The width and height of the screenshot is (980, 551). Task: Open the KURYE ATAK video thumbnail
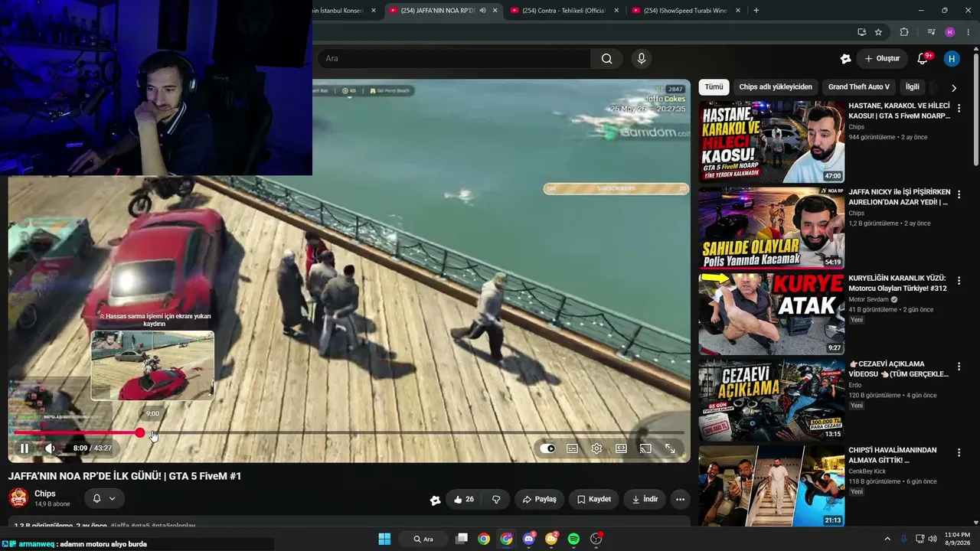point(771,314)
